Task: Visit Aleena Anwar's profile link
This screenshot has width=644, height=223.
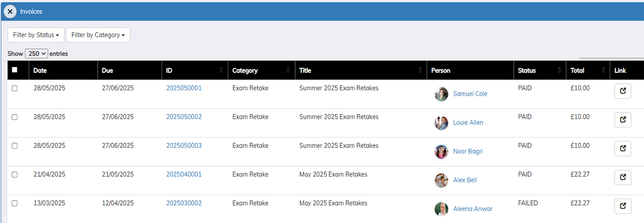Action: pyautogui.click(x=473, y=209)
